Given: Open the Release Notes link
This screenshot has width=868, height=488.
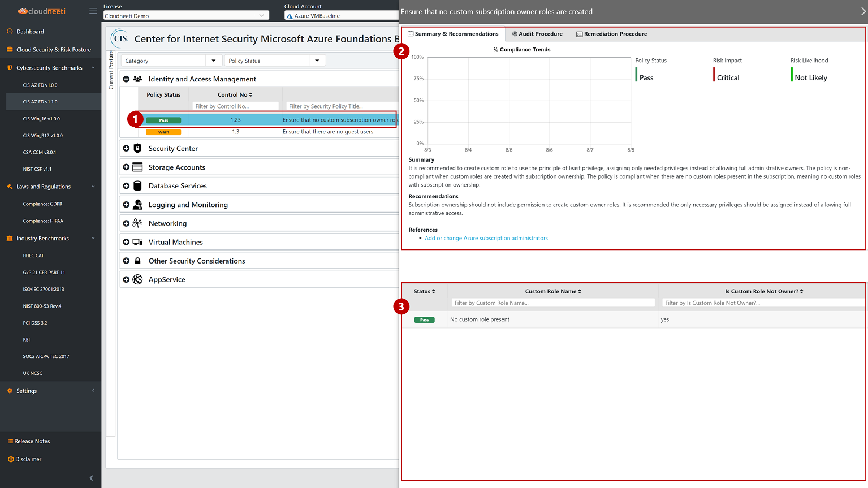Looking at the screenshot, I should coord(32,441).
